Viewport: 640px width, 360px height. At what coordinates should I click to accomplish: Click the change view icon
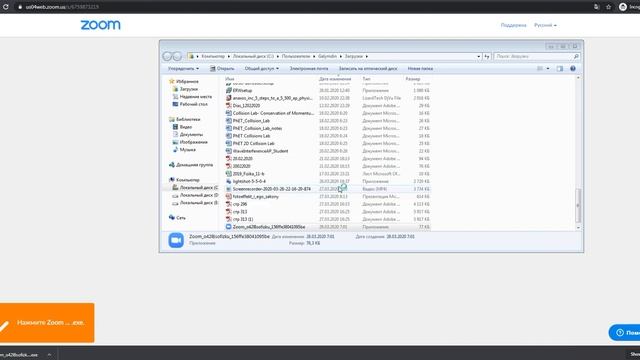[540, 69]
